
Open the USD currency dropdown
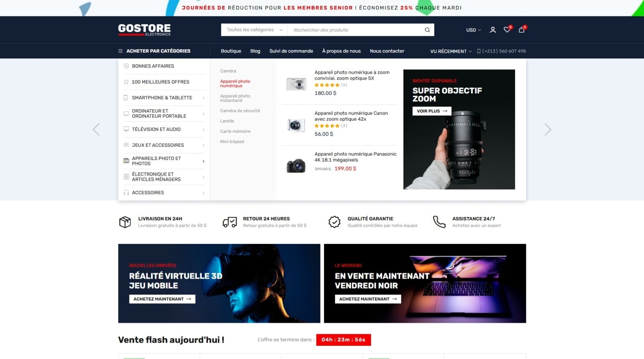point(472,30)
